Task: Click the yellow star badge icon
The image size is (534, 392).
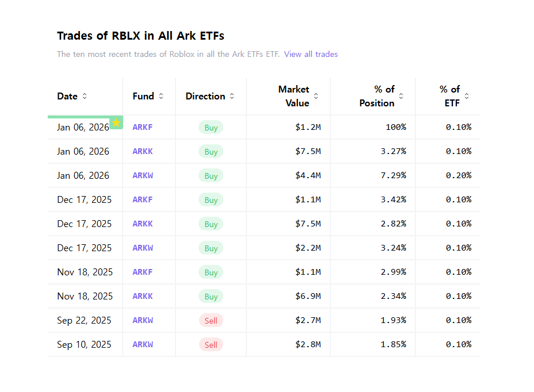Action: pyautogui.click(x=116, y=122)
